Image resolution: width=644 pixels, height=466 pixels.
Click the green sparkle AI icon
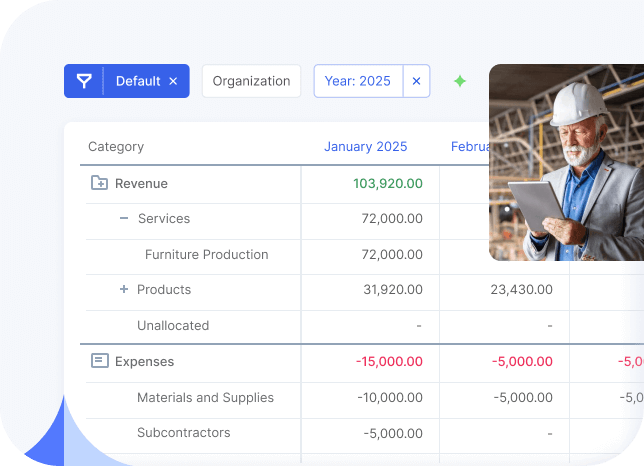[x=460, y=82]
